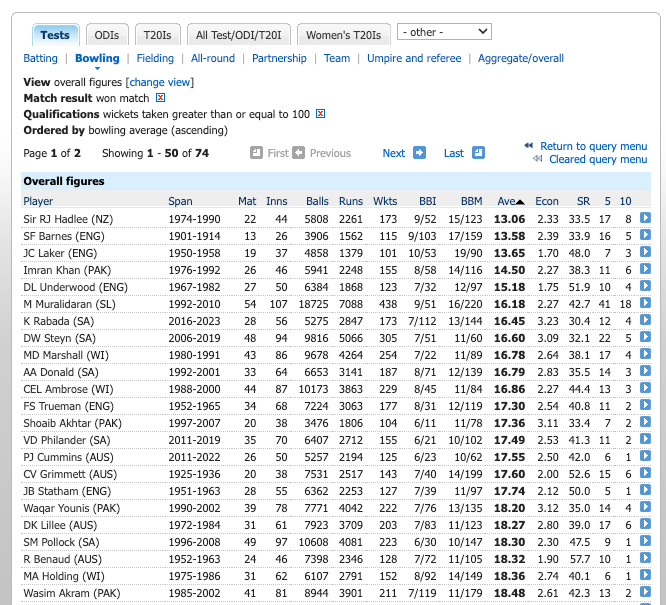Viewport: 666px width, 605px height.
Task: Remove the 'won match' filter checkbox
Action: 160,98
